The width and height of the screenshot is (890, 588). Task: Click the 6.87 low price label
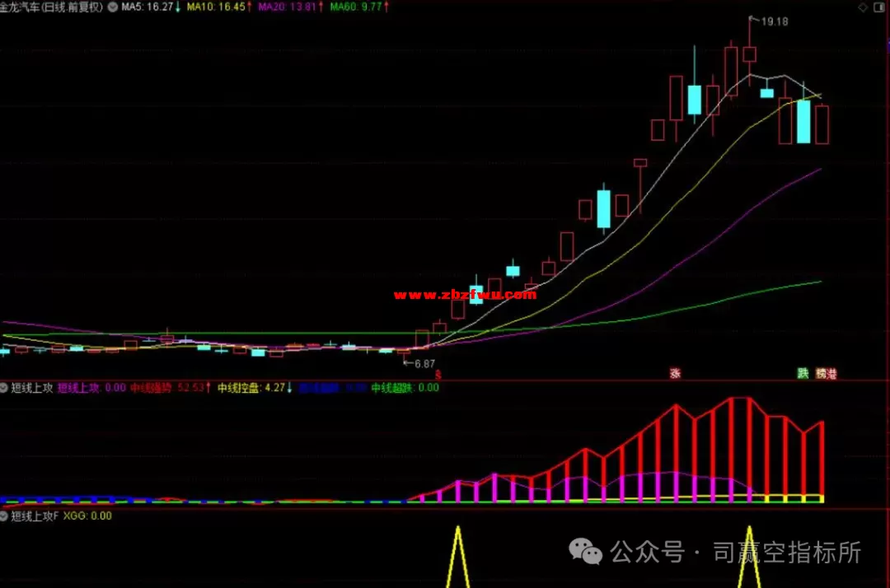point(424,364)
